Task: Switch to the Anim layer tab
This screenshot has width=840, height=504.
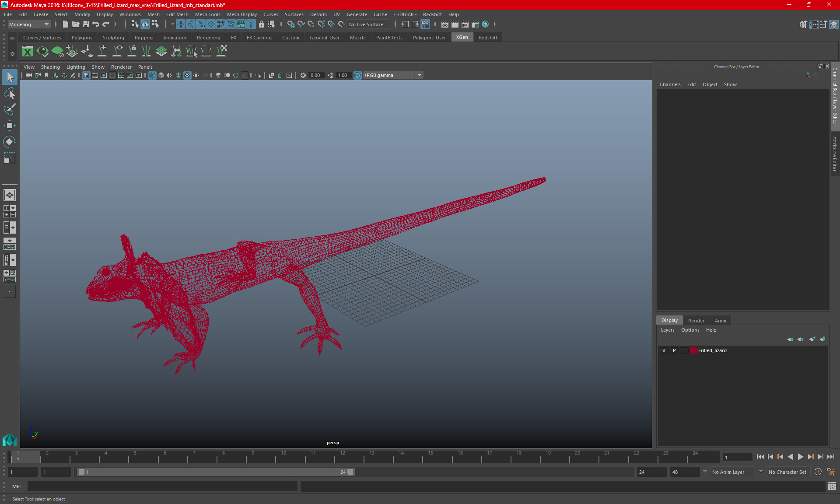Action: (720, 321)
